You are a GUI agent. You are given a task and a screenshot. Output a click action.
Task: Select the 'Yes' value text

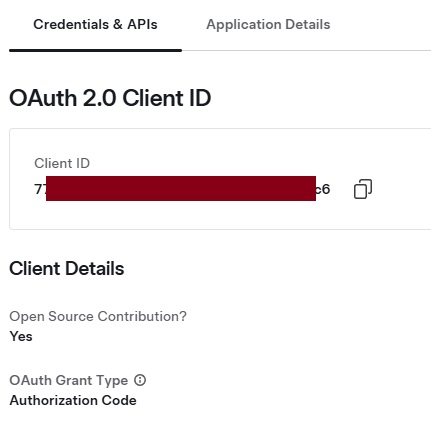pyautogui.click(x=21, y=336)
